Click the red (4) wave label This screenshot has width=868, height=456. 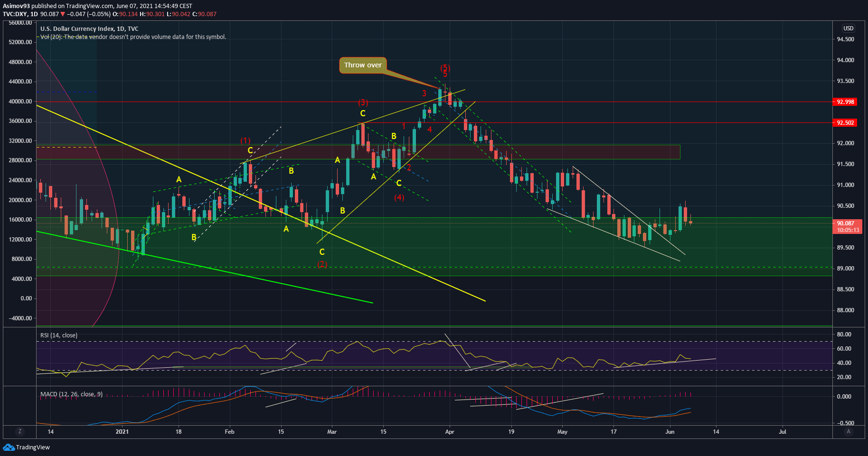[x=399, y=197]
